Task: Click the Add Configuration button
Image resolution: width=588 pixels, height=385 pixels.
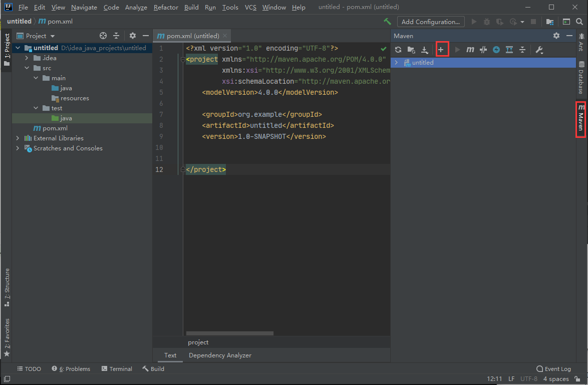Action: [x=430, y=22]
